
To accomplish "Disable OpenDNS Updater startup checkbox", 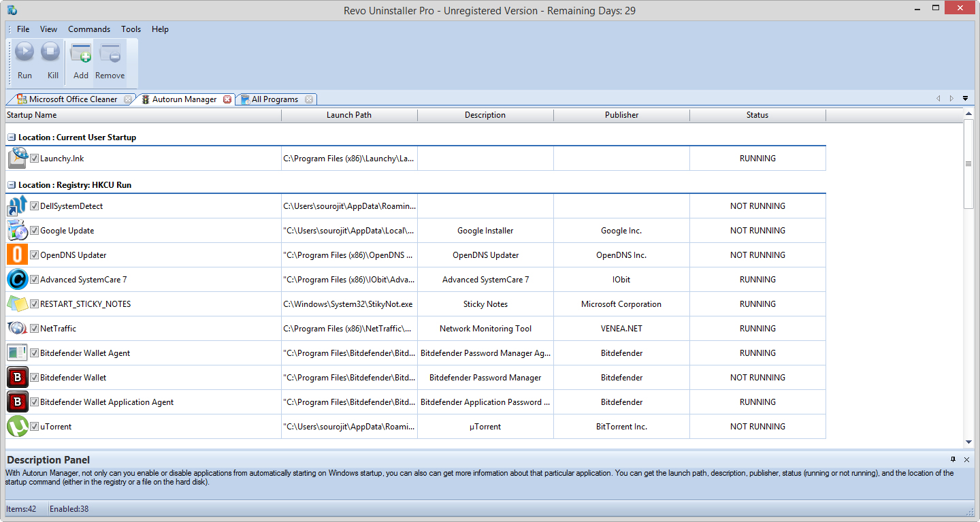I will click(x=34, y=255).
